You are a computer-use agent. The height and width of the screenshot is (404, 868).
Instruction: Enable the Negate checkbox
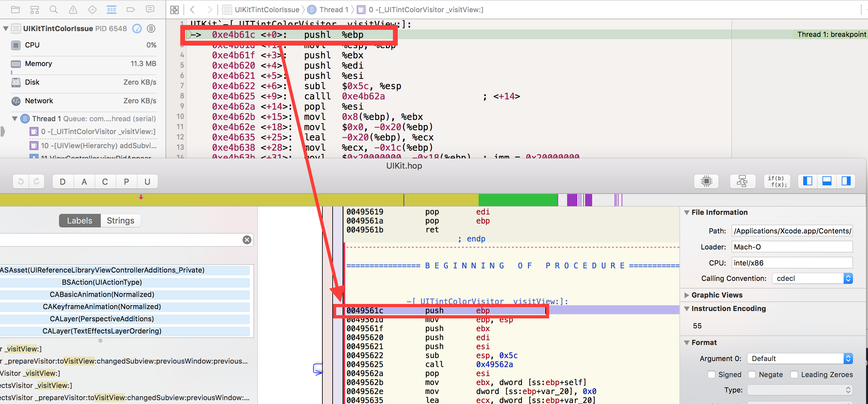tap(752, 375)
